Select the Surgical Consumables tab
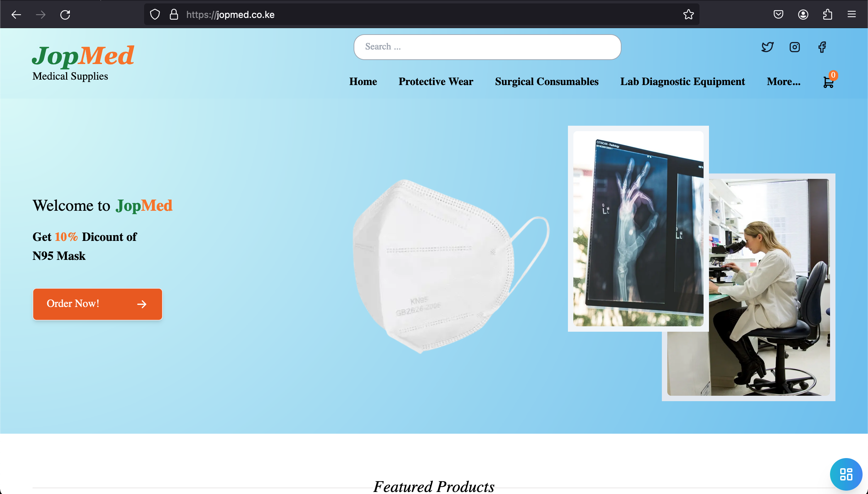Screen dimensions: 868x494 547,81
